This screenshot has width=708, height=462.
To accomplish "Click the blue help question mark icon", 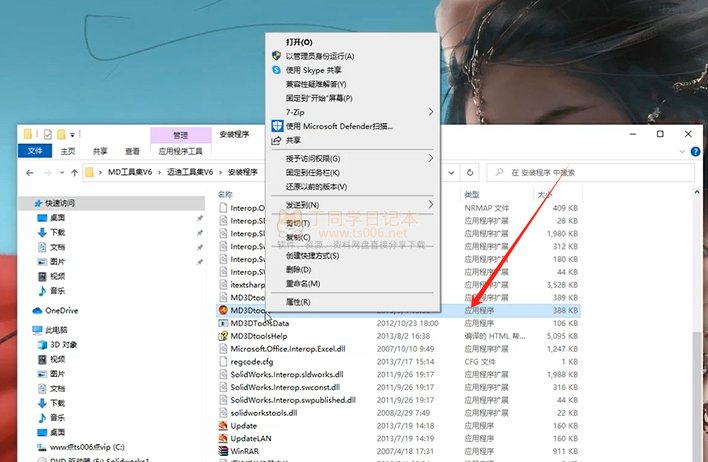I will tap(697, 151).
